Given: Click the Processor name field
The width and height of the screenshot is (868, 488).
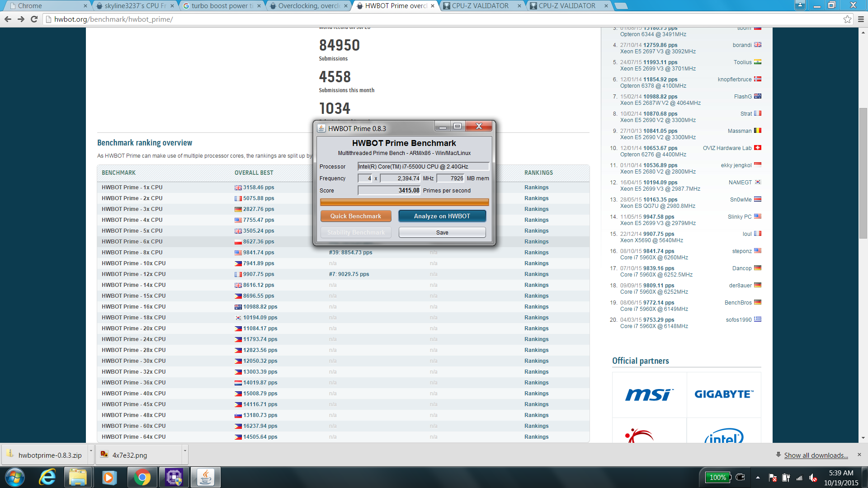Looking at the screenshot, I should tap(423, 166).
